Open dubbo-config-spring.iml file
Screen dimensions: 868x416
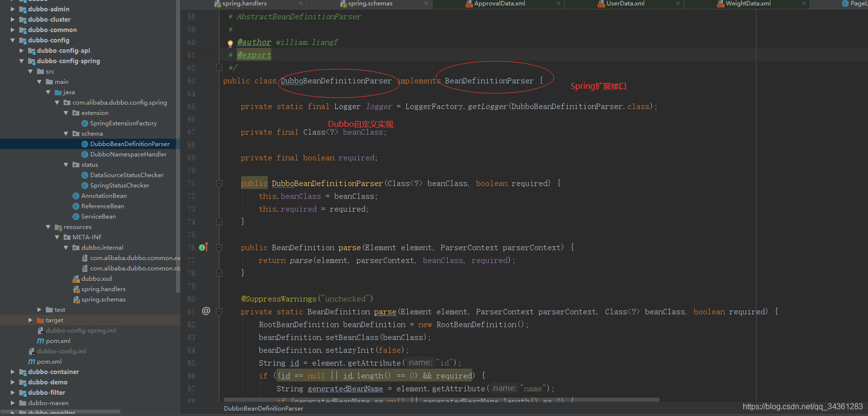(81, 331)
